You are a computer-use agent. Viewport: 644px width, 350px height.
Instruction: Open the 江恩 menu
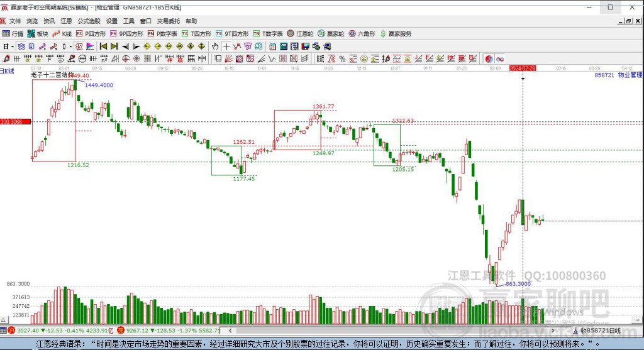66,21
